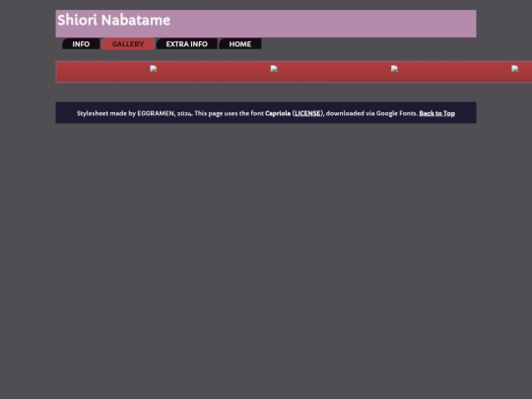
Task: Select the GALLERY tab
Action: pos(128,44)
